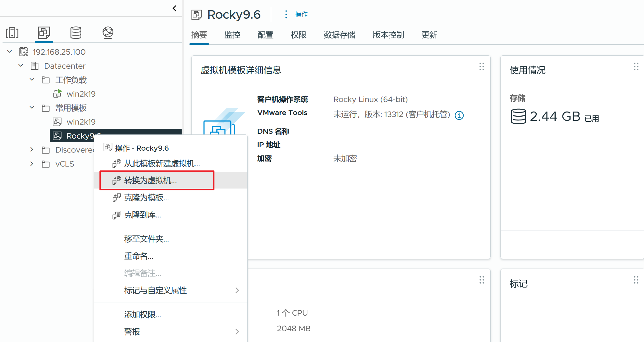
Task: Click the '操作 - Rocky9.6' menu header
Action: pyautogui.click(x=142, y=148)
